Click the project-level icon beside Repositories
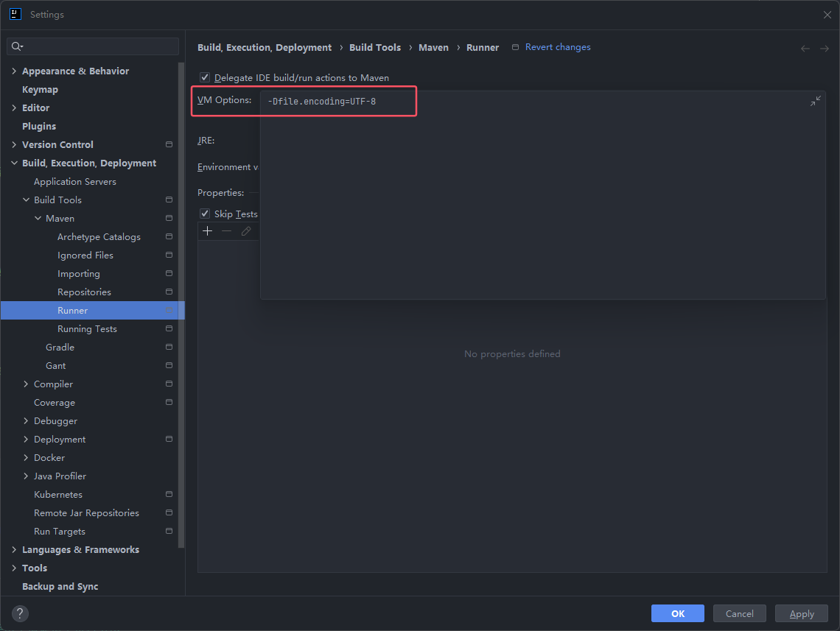 point(169,292)
